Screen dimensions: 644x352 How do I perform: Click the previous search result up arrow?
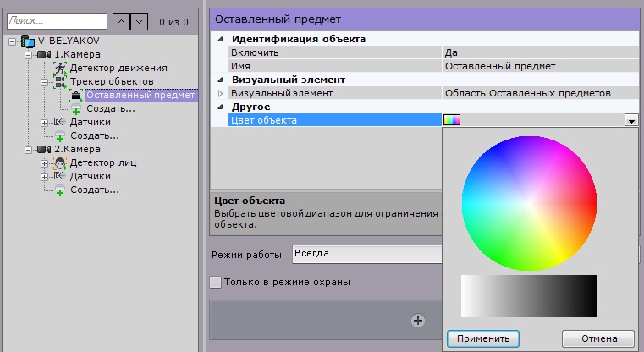tap(121, 18)
